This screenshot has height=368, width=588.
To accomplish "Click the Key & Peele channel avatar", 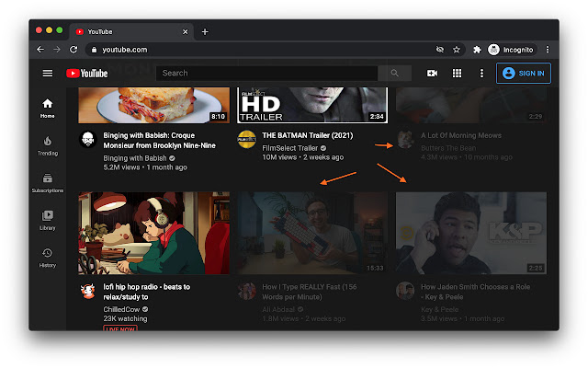I will point(405,291).
